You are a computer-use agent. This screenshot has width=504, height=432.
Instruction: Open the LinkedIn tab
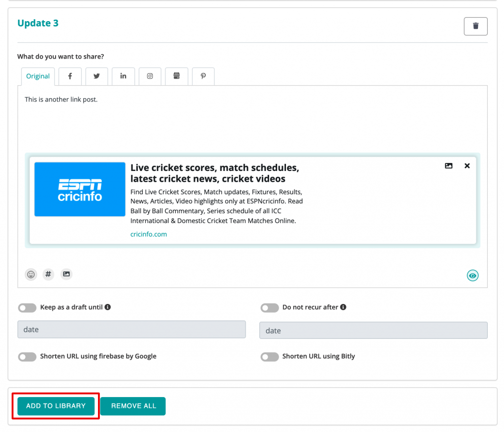pyautogui.click(x=123, y=76)
